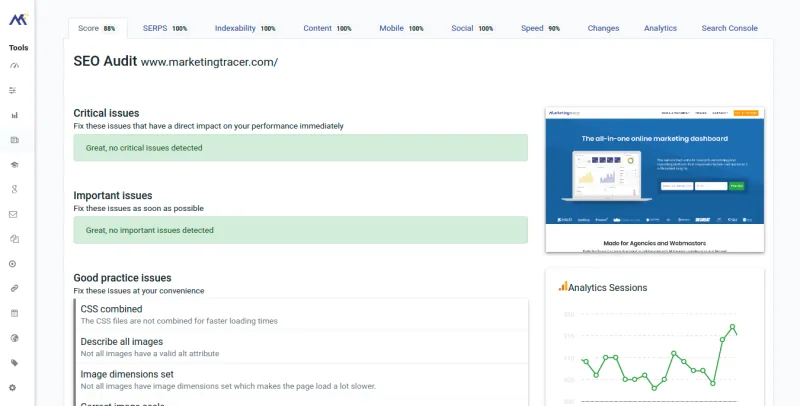The height and width of the screenshot is (406, 800).
Task: Click the www.marketingtracer.com/ URL in heading
Action: 209,62
